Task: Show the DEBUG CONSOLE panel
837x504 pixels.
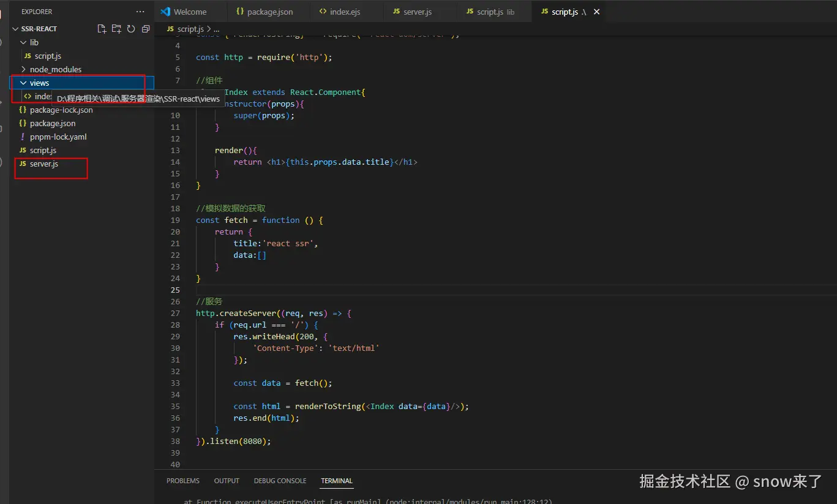Action: [x=280, y=481]
